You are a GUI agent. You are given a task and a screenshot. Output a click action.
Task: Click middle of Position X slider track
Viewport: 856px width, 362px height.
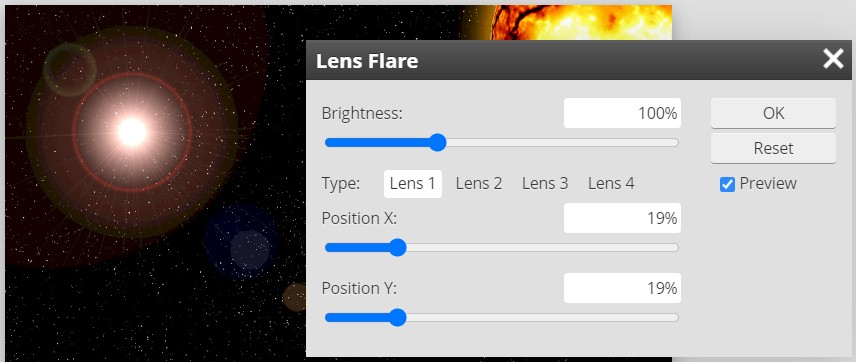click(502, 247)
